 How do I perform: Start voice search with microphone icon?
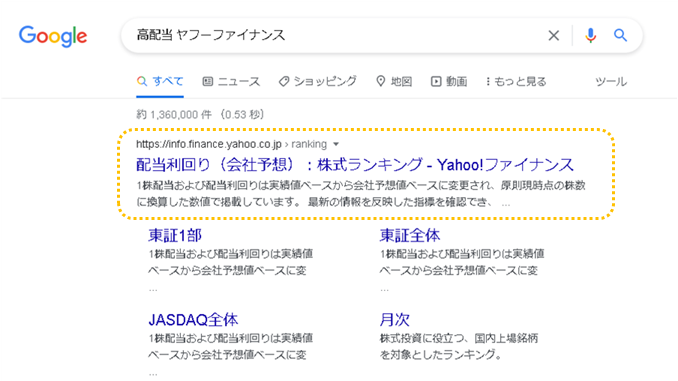591,35
